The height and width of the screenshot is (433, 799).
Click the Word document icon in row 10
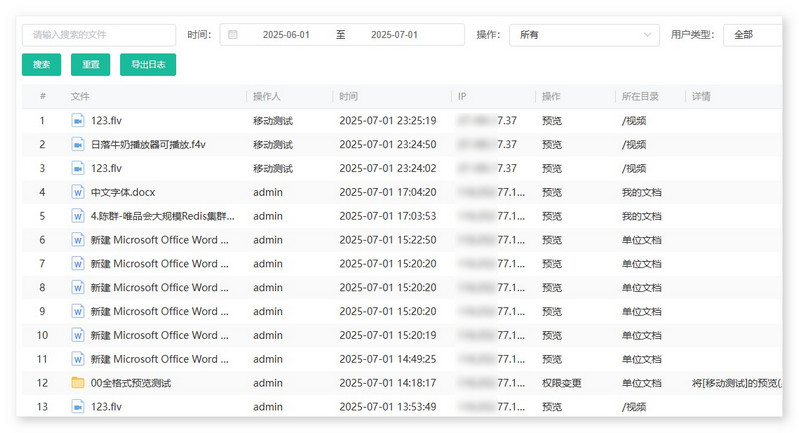77,335
